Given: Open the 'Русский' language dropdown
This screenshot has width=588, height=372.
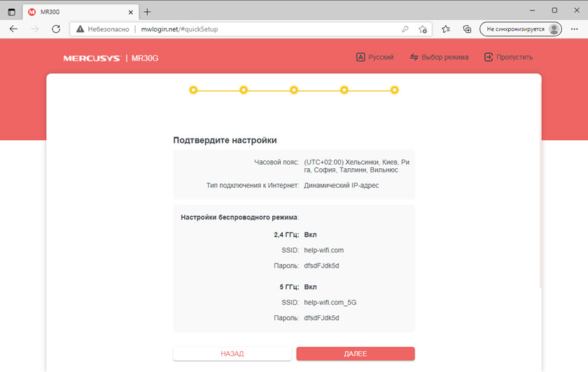Looking at the screenshot, I should pos(375,57).
